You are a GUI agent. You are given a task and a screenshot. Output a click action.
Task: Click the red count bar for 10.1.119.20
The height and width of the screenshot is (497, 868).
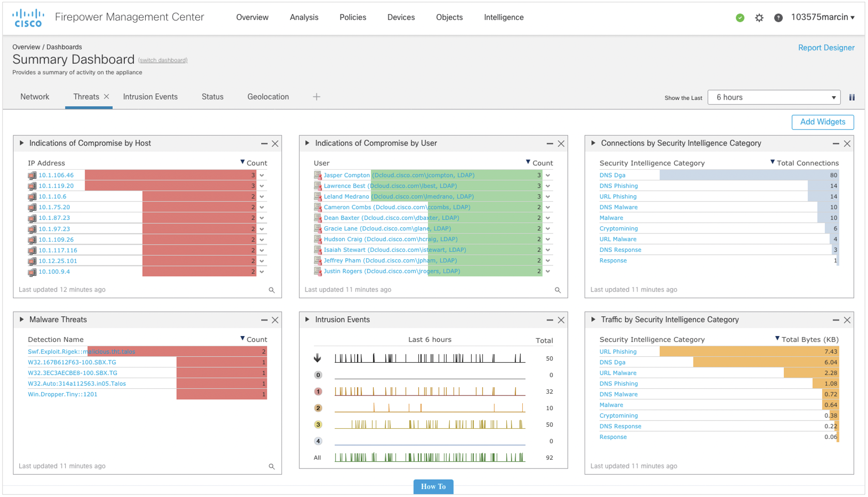[170, 186]
